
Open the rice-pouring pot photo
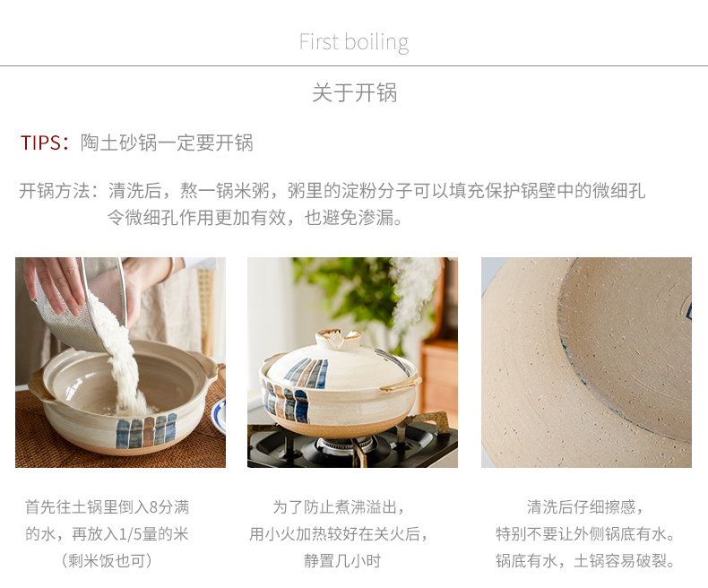pos(121,363)
